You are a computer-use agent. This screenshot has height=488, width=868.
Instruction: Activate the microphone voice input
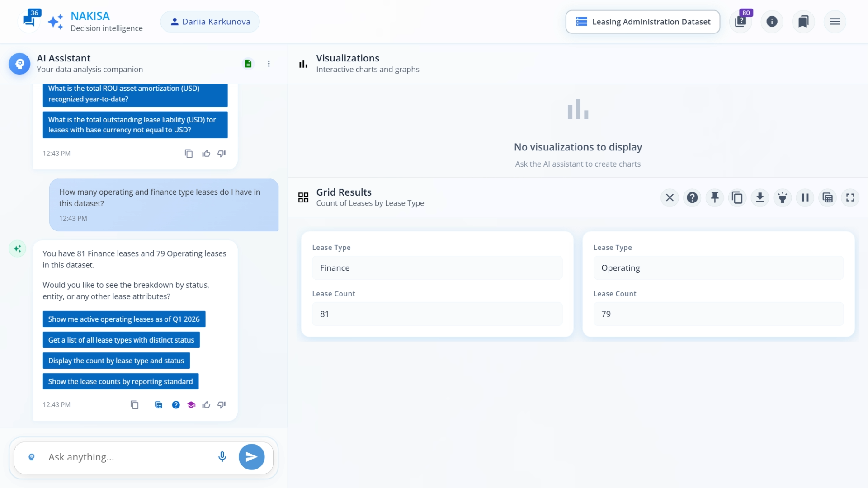(222, 457)
